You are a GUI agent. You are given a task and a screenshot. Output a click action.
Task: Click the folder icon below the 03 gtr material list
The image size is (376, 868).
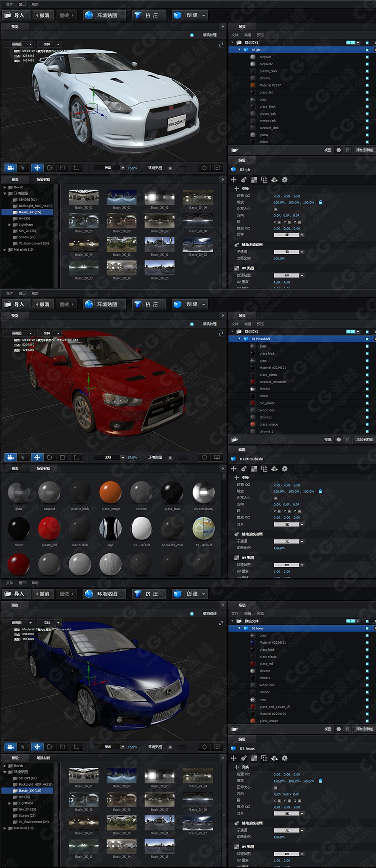click(235, 150)
